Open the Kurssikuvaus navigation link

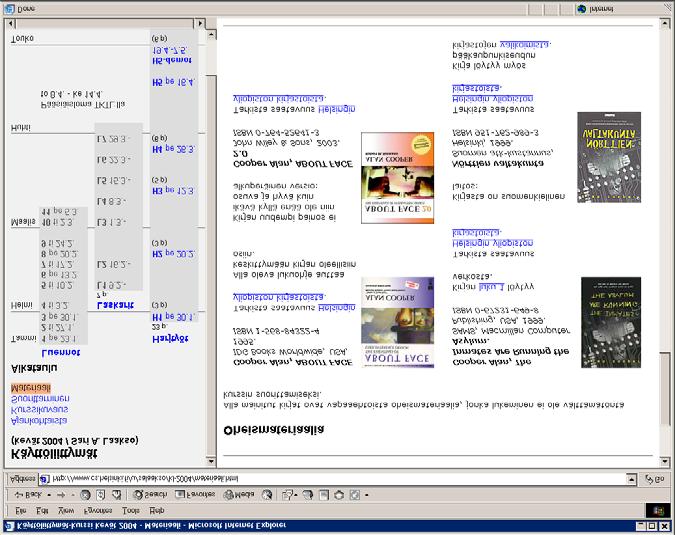coord(39,409)
